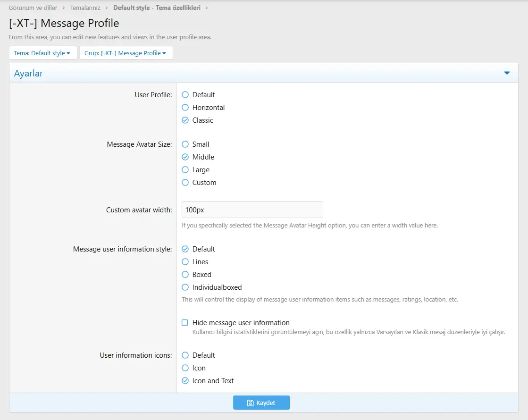Click the Kaydet save button
Image resolution: width=528 pixels, height=420 pixels.
pyautogui.click(x=261, y=403)
